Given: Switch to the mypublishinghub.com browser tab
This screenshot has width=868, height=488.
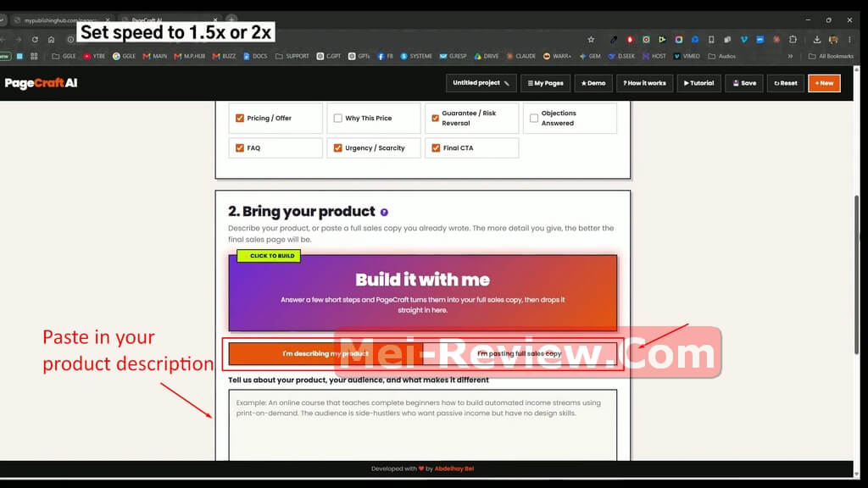Looking at the screenshot, I should click(x=60, y=20).
